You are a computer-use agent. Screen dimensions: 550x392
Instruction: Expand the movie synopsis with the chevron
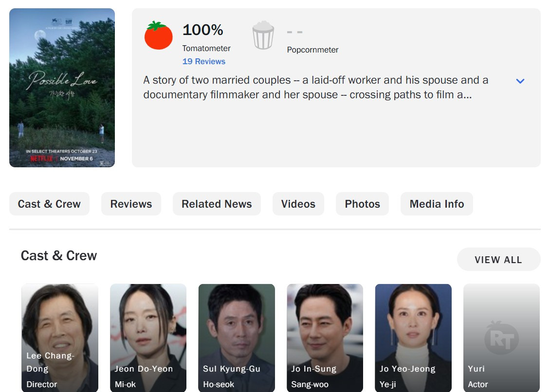(x=520, y=81)
